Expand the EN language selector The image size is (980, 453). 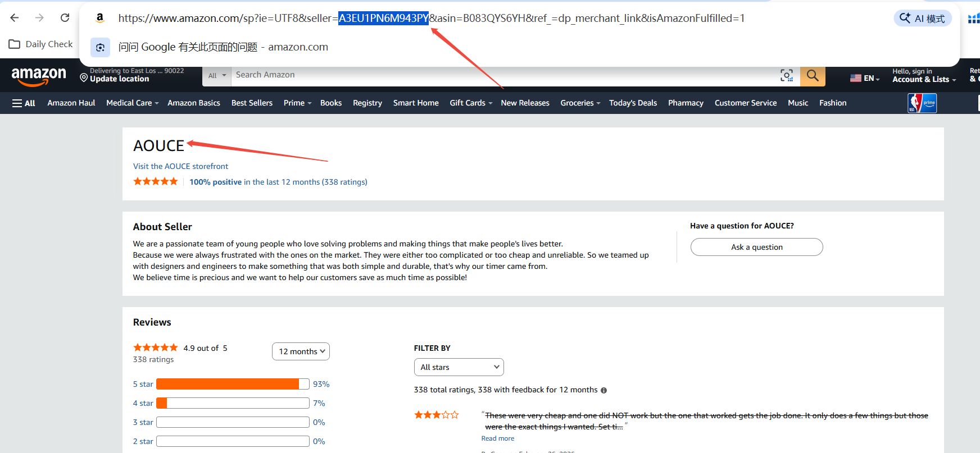[x=865, y=79]
